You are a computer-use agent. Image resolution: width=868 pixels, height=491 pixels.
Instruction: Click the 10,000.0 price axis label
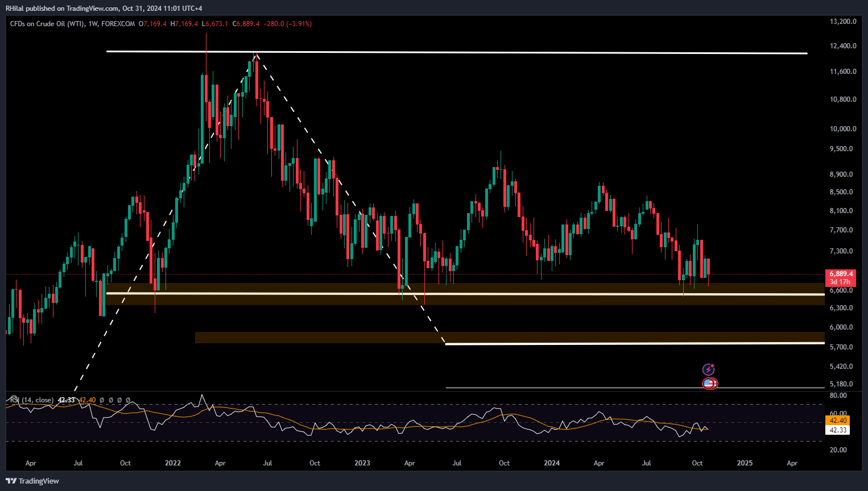[x=843, y=129]
